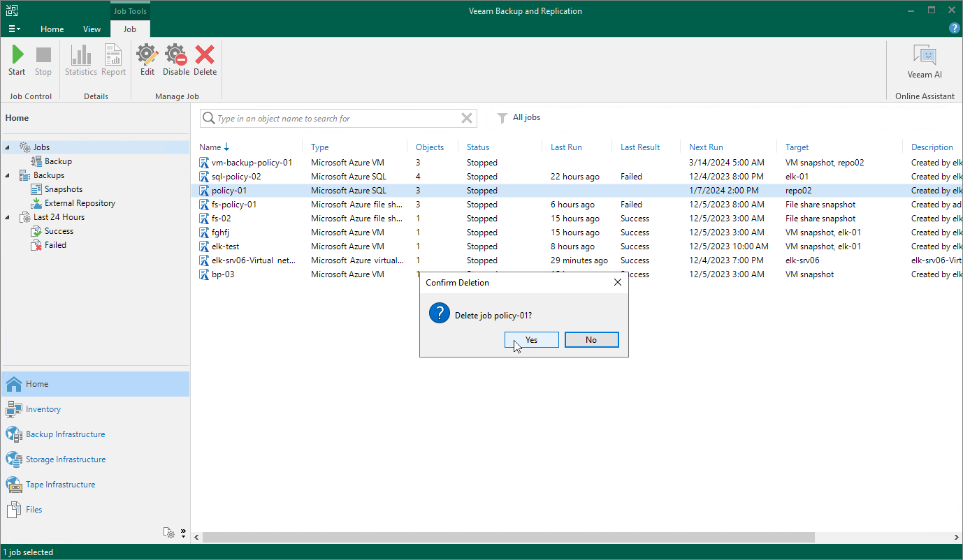Screen dimensions: 963x560
Task: Collapse the Jobs tree node
Action: point(8,147)
